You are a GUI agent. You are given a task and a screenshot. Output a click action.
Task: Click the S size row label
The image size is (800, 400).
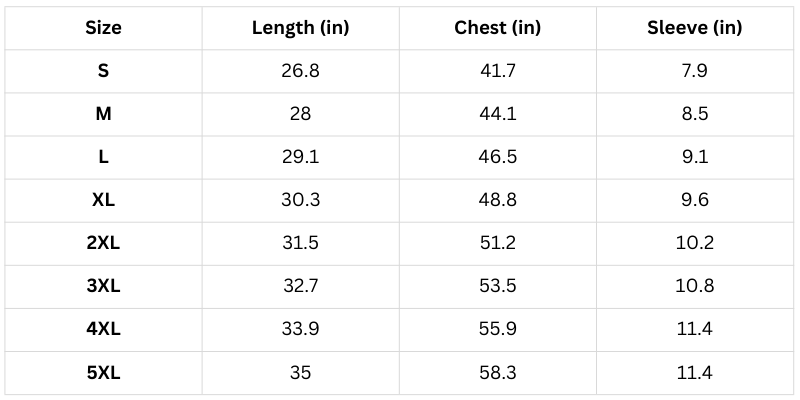coord(104,71)
